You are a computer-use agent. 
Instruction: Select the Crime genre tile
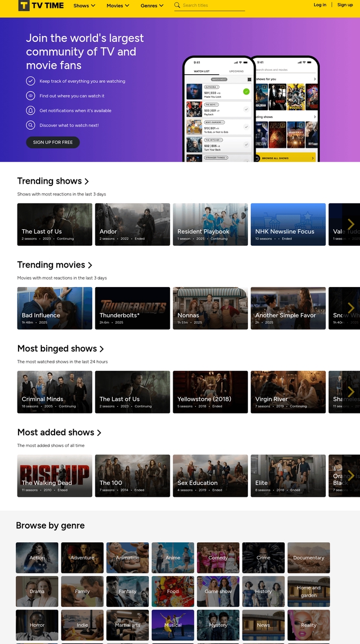[263, 558]
